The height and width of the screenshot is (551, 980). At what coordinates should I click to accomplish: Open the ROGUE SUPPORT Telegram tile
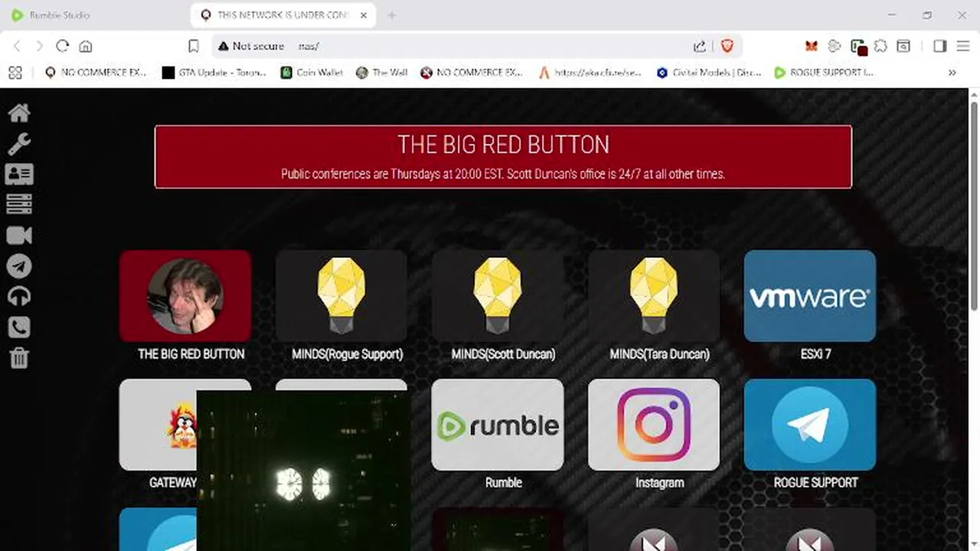pyautogui.click(x=810, y=425)
